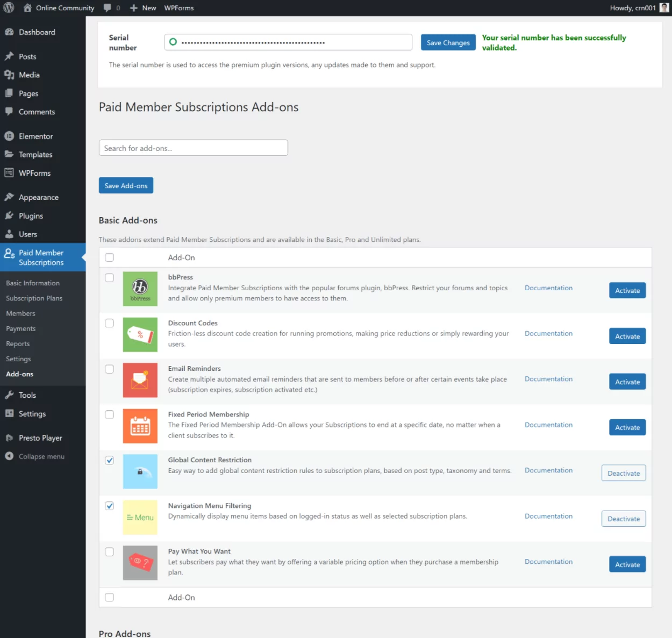Deactivate the Navigation Menu Filtering add-on

point(624,519)
